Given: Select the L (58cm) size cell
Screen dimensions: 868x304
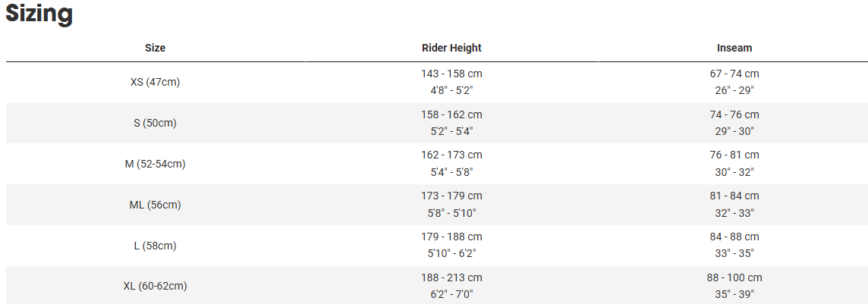Looking at the screenshot, I should 155,246.
